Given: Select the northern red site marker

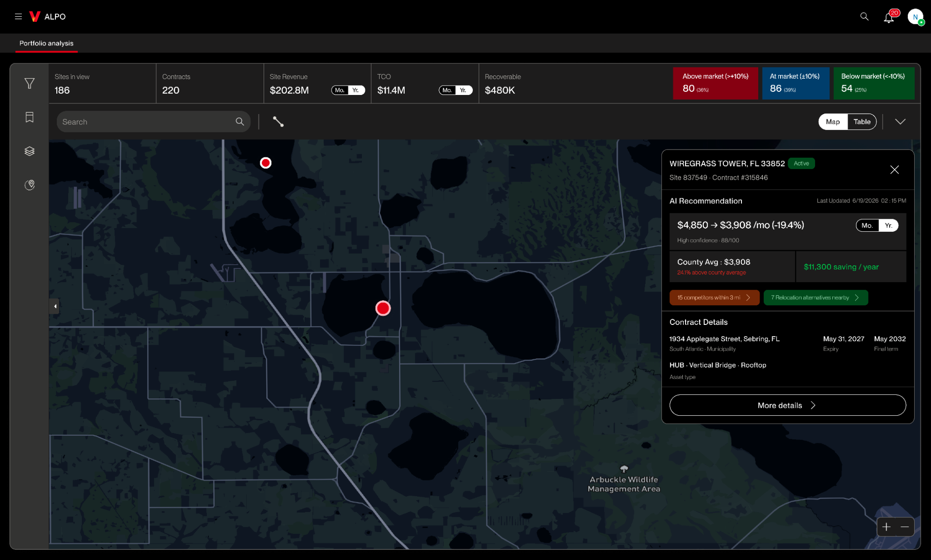Looking at the screenshot, I should tap(265, 162).
